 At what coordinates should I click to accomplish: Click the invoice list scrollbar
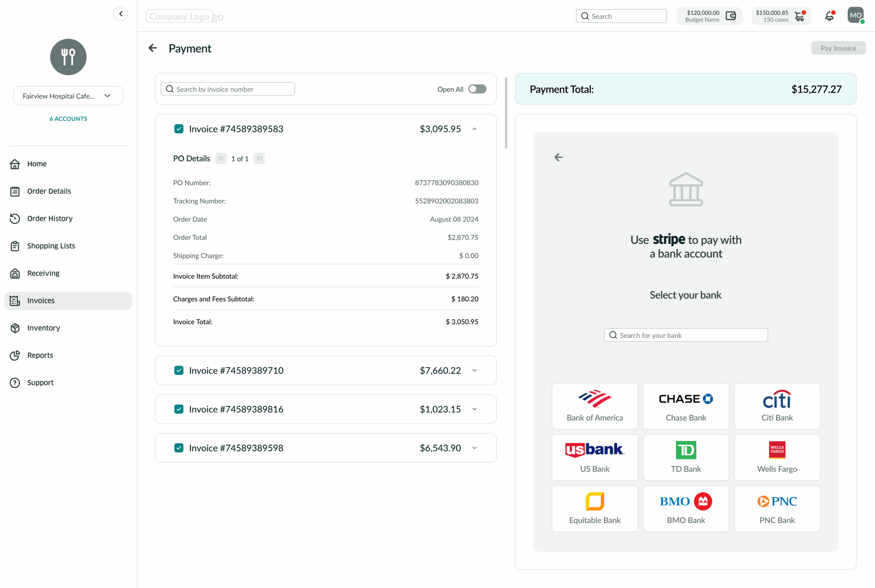[x=506, y=113]
